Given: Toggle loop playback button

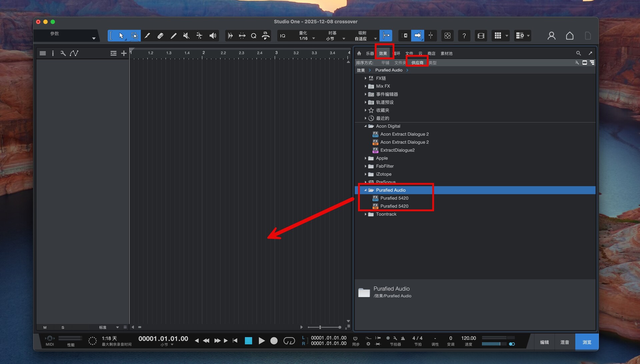Looking at the screenshot, I should tap(289, 341).
